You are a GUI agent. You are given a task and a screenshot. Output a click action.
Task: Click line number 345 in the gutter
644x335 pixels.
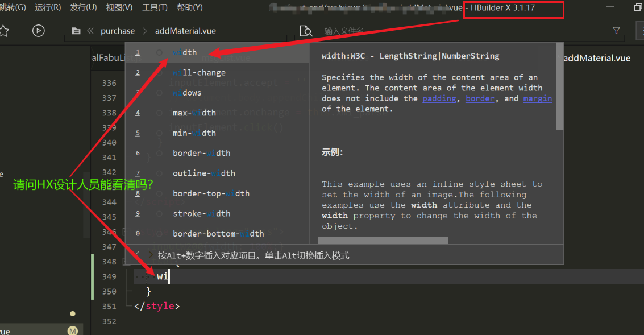(109, 217)
